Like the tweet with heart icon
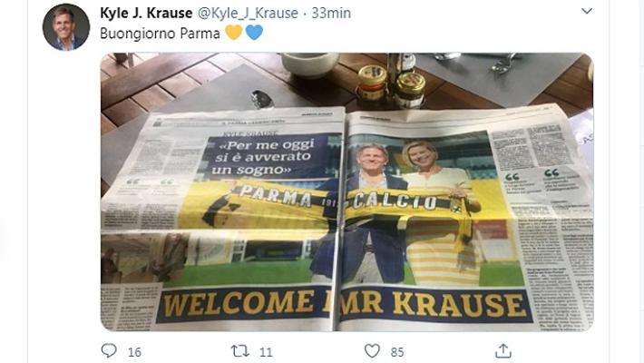This screenshot has width=644, height=363. (372, 350)
